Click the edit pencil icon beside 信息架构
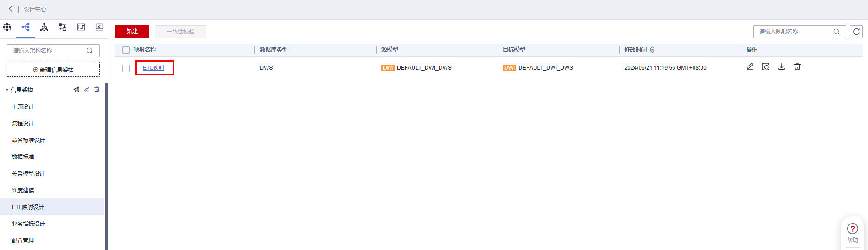This screenshot has width=868, height=250. point(87,89)
